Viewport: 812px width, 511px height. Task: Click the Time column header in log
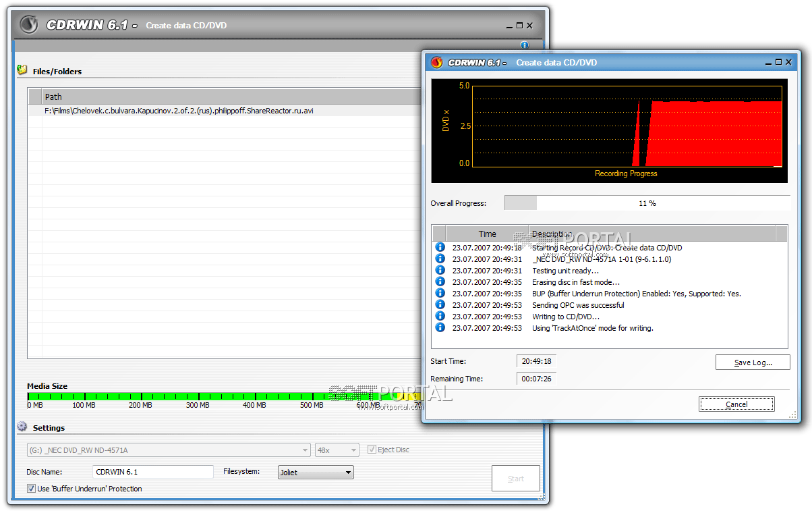[x=488, y=234]
